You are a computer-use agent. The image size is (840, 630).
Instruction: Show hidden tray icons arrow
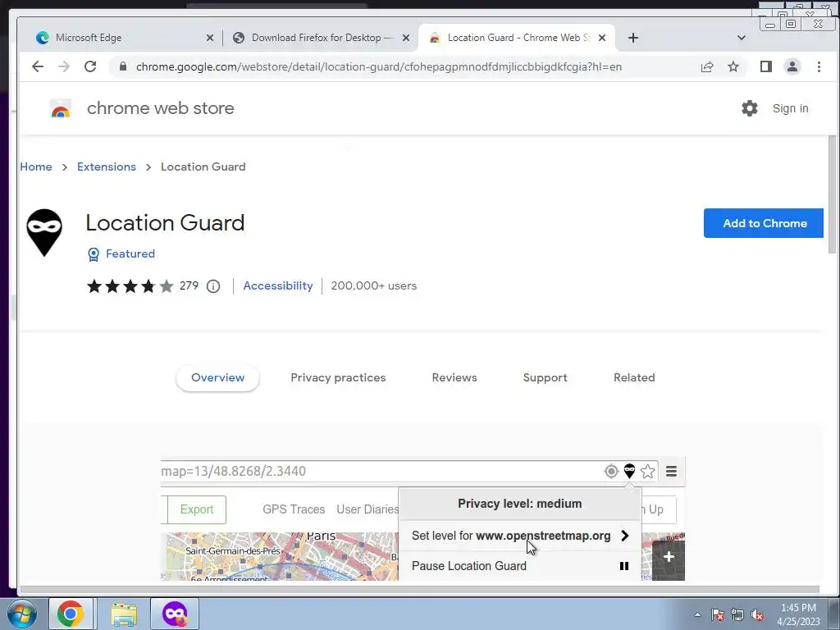[697, 614]
